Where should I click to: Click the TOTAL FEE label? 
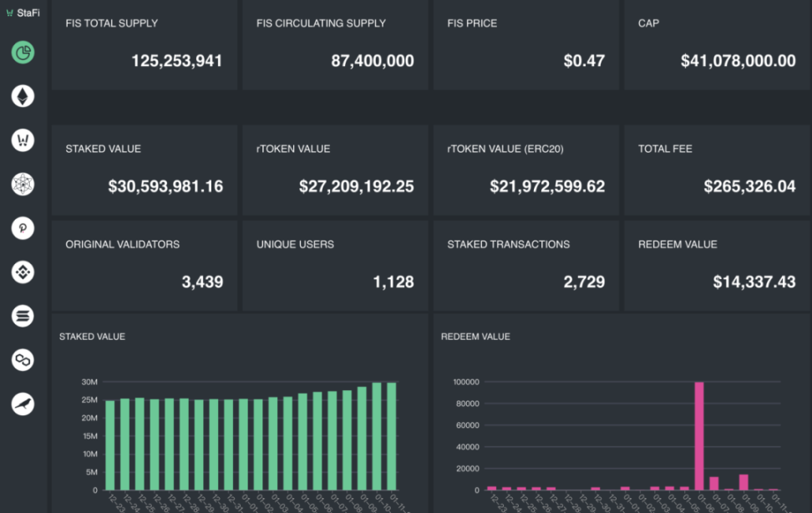(x=665, y=149)
